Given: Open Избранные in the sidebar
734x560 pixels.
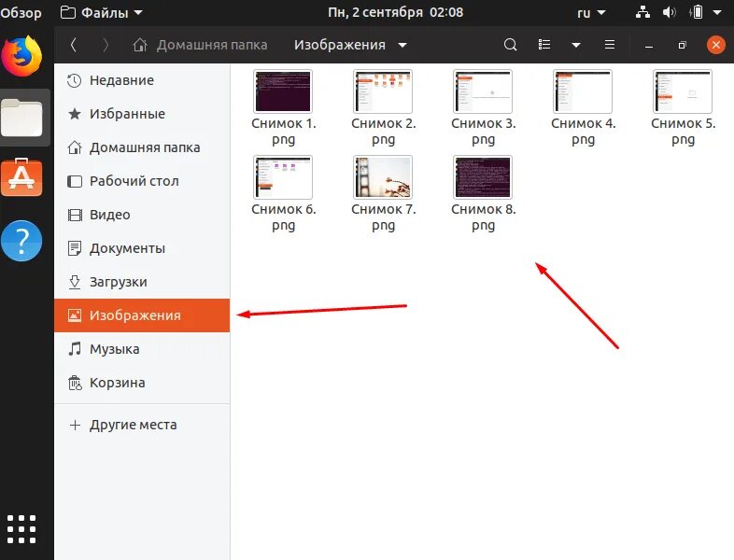Looking at the screenshot, I should click(142, 114).
